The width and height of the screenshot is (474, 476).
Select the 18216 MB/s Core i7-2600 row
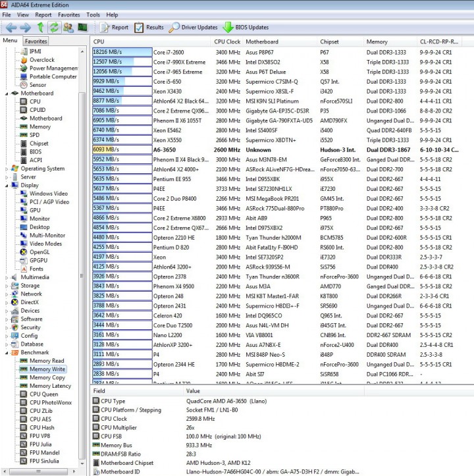point(276,52)
